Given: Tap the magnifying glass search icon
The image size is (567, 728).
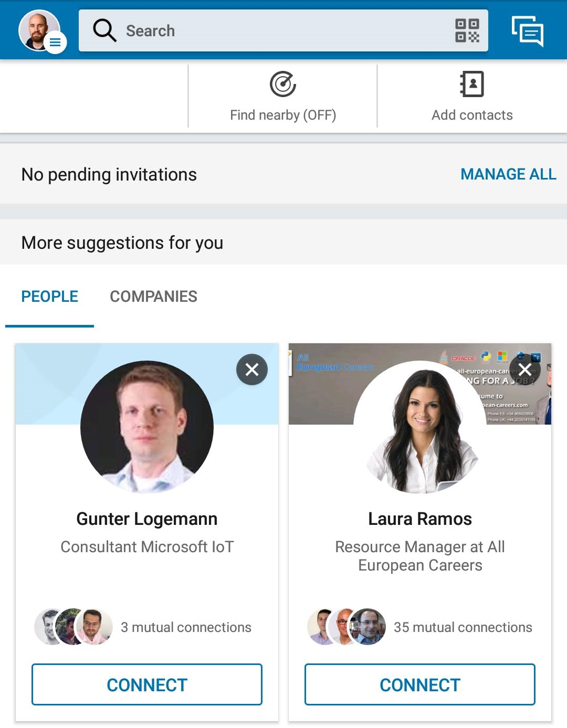Looking at the screenshot, I should [x=104, y=30].
